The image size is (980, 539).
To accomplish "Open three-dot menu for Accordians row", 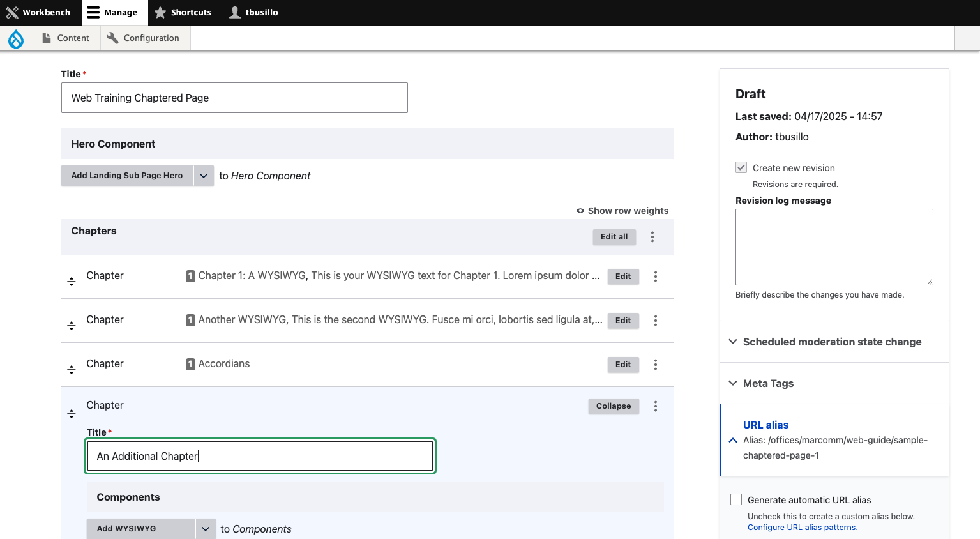I will pos(656,365).
